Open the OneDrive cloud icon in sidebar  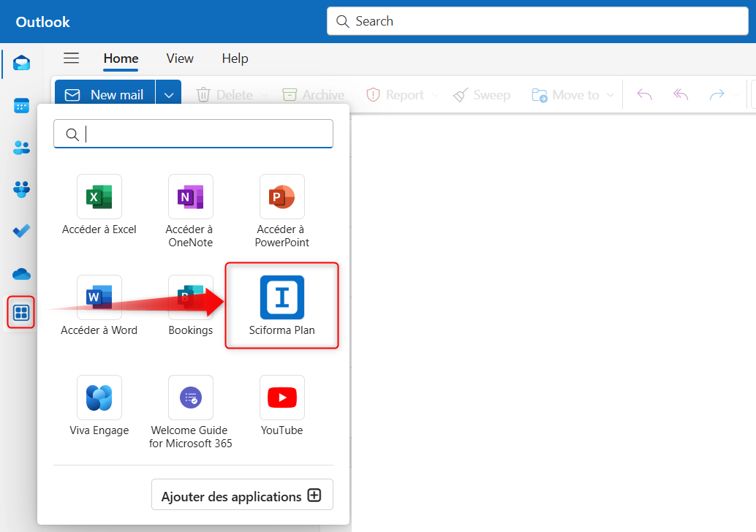[x=21, y=274]
